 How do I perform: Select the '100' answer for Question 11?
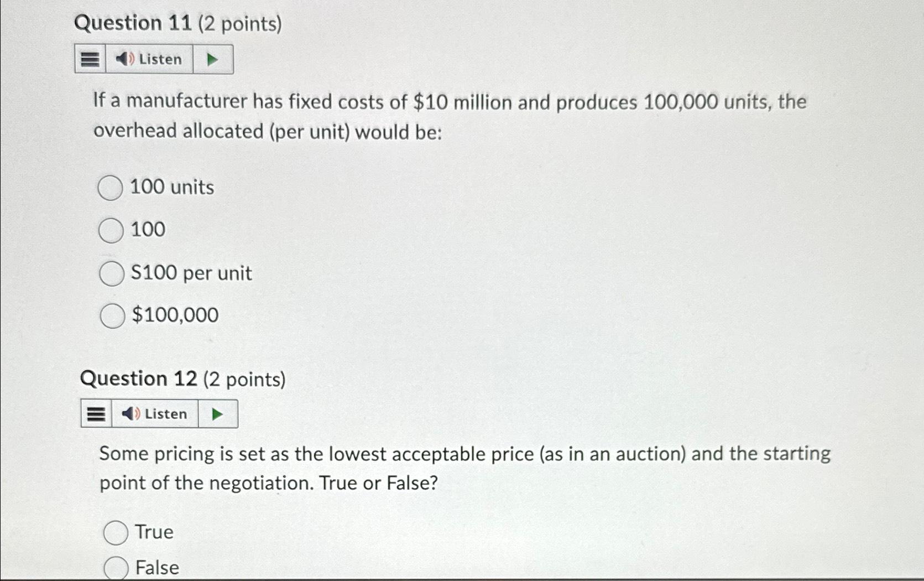coord(112,230)
